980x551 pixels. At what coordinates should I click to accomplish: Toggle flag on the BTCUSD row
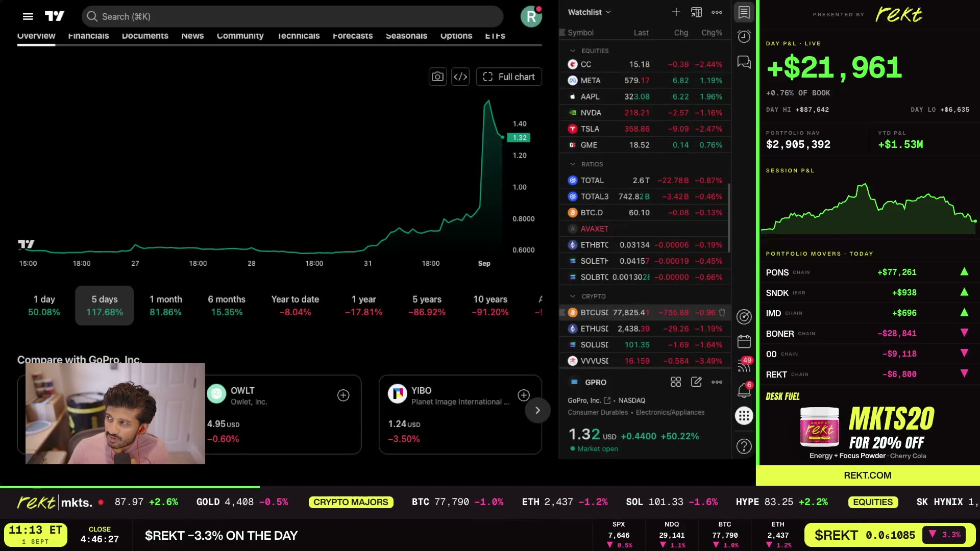tap(562, 312)
